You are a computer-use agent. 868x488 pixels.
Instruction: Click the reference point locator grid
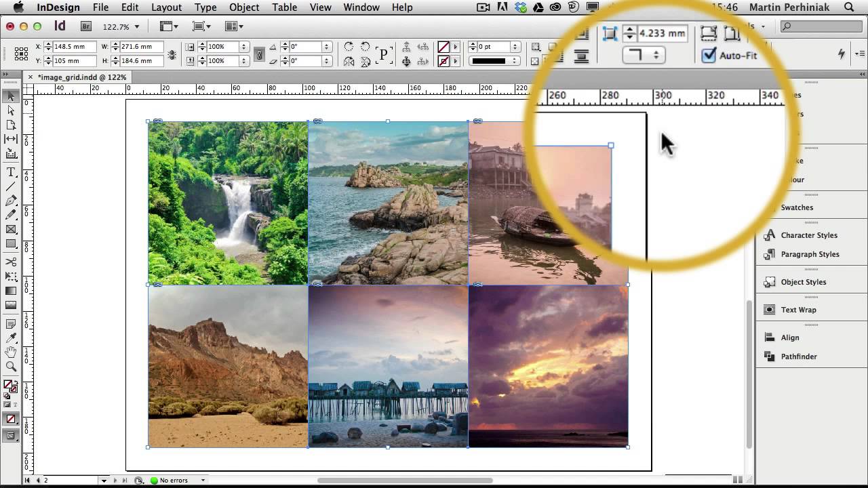[x=21, y=54]
